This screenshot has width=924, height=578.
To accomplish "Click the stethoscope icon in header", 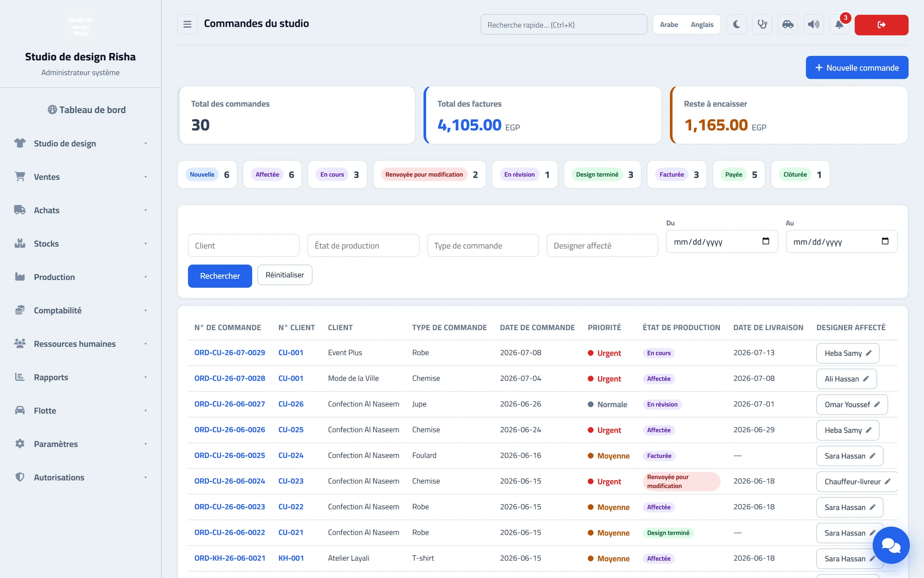I will click(762, 25).
